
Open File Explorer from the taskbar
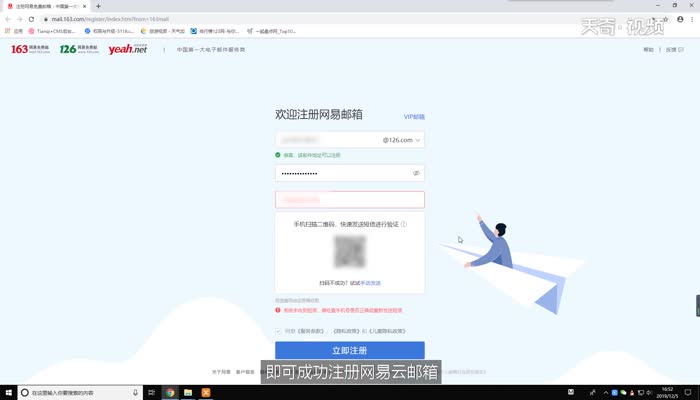(188, 392)
